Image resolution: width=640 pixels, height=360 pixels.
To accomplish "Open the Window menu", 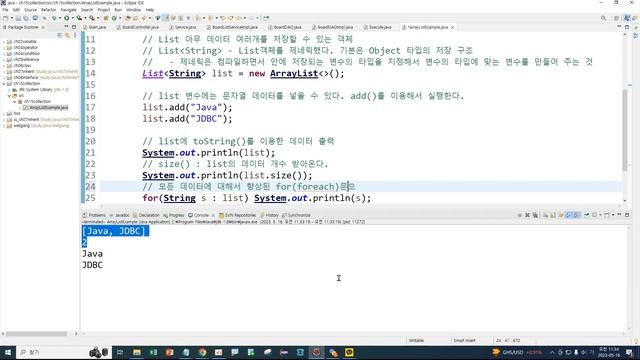I will coord(133,10).
